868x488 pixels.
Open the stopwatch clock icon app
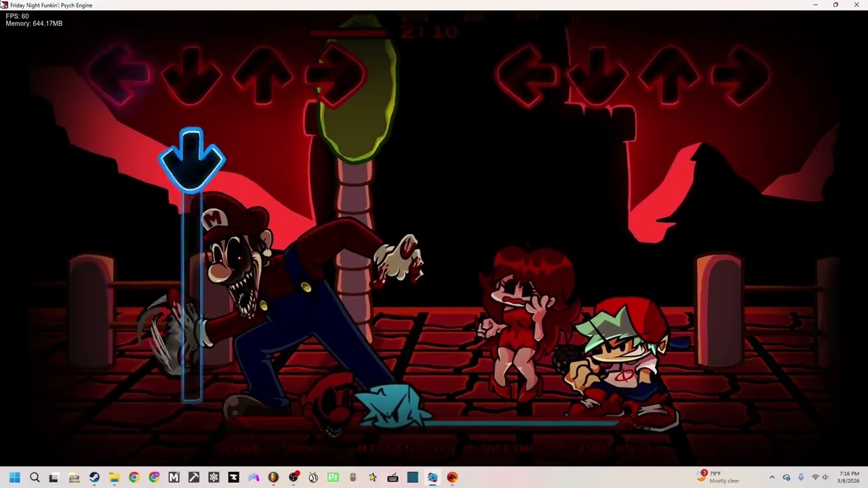(313, 477)
